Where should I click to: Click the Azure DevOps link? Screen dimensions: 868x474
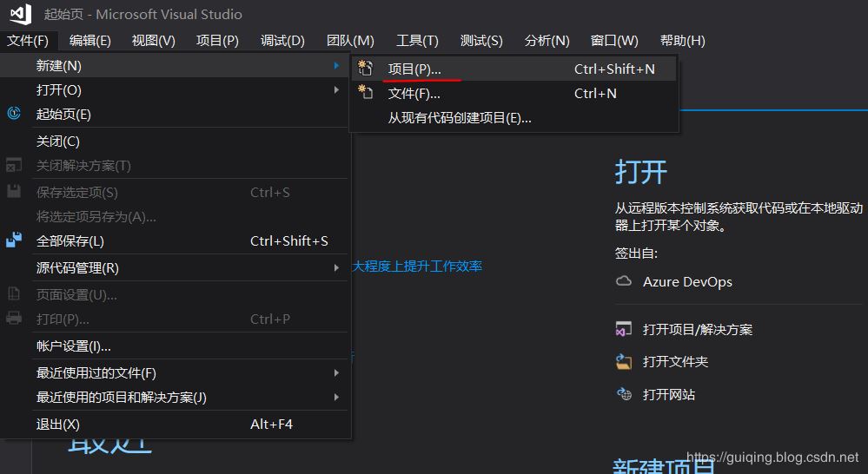click(x=687, y=281)
